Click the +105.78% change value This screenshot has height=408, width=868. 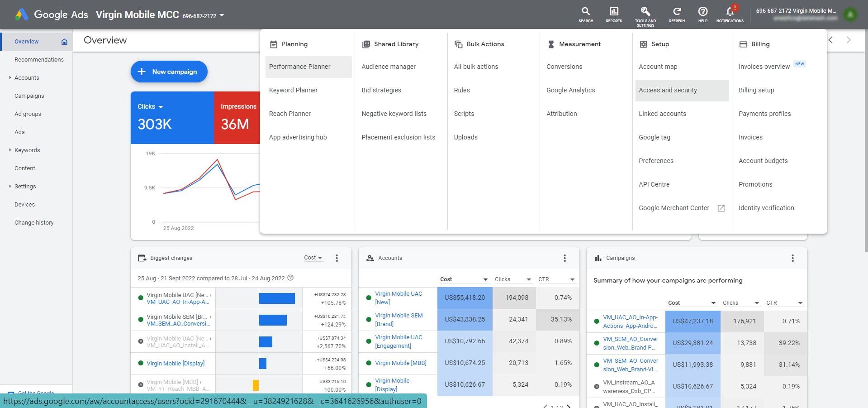pyautogui.click(x=333, y=303)
